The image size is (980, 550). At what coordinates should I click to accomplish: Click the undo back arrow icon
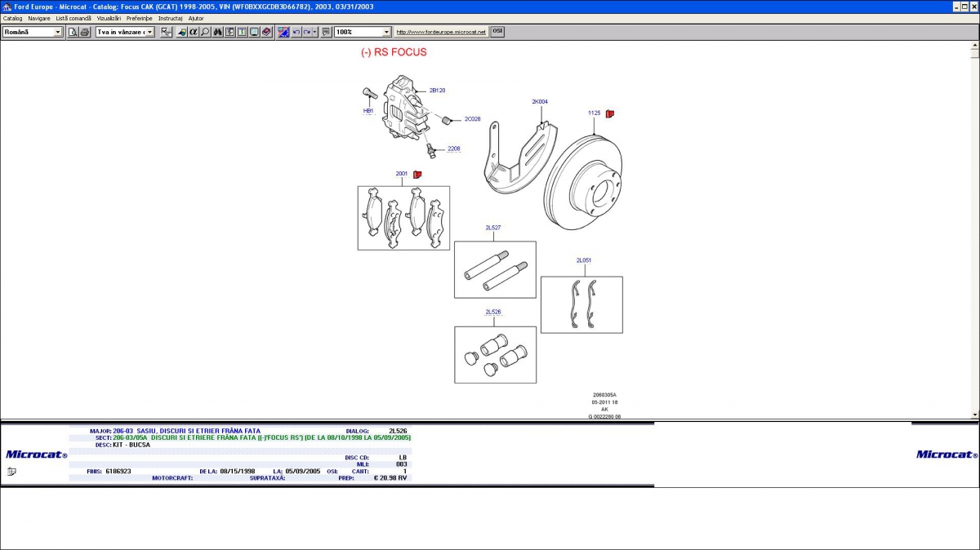pyautogui.click(x=296, y=32)
